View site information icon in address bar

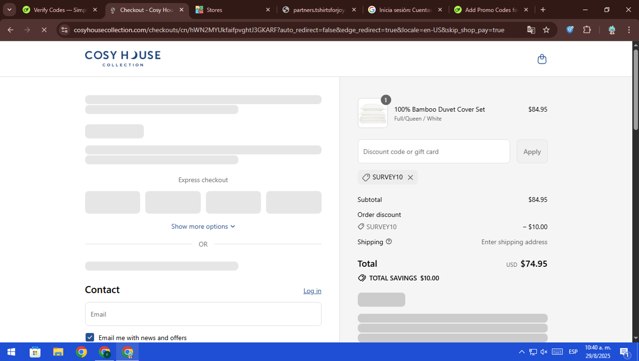64,30
